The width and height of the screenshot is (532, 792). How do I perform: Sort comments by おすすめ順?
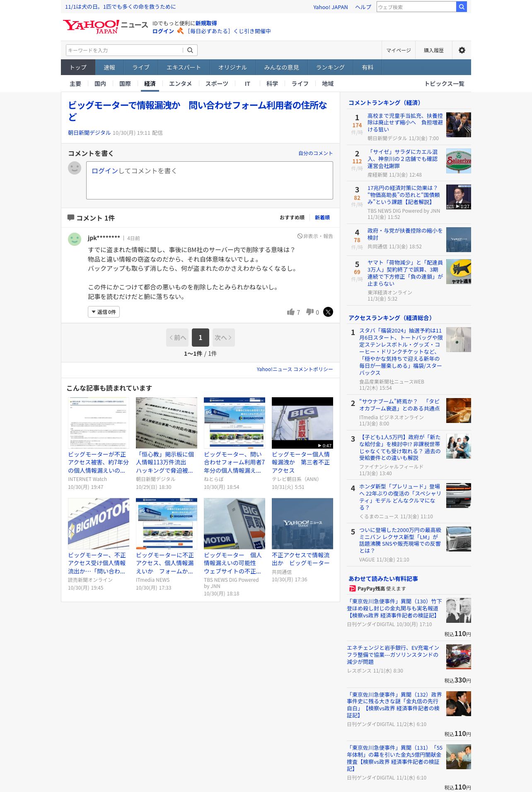pos(292,218)
